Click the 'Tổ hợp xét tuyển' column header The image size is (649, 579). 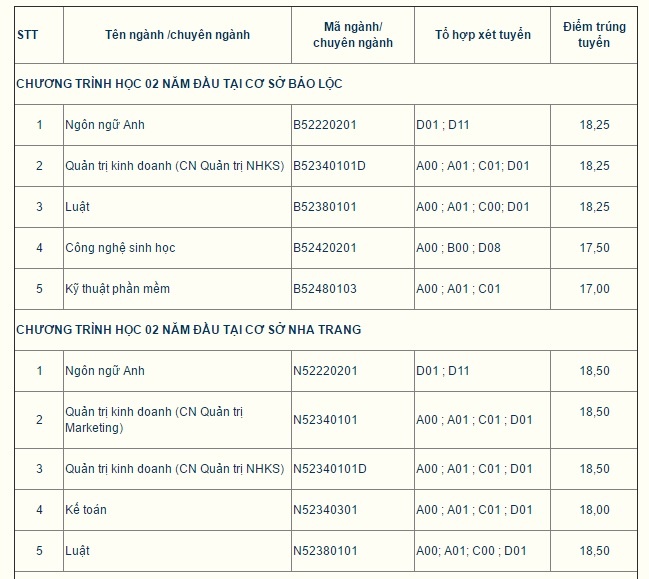pos(483,35)
